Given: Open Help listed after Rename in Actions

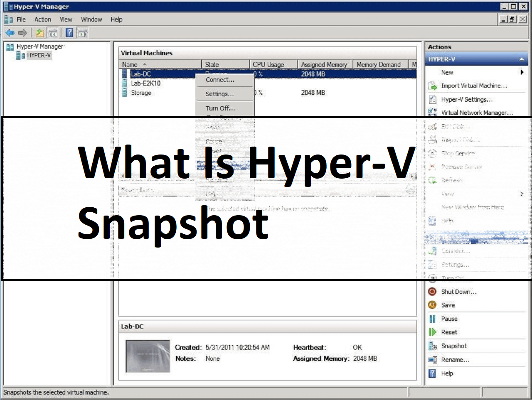Looking at the screenshot, I should [447, 373].
